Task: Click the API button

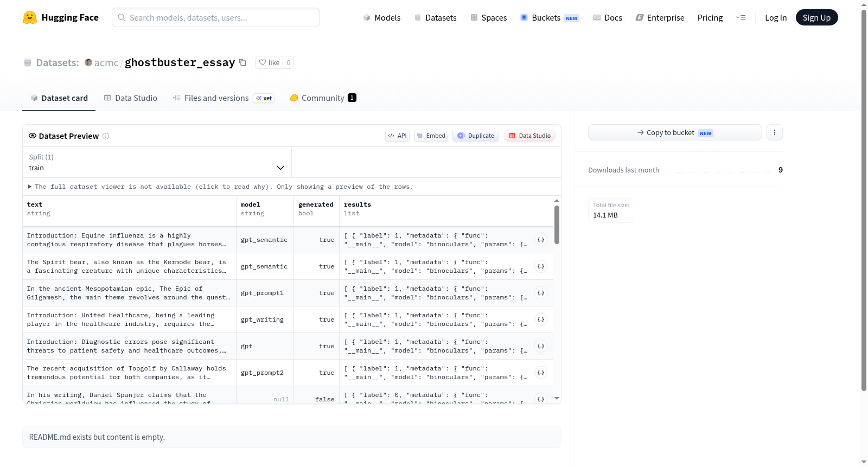Action: tap(397, 136)
